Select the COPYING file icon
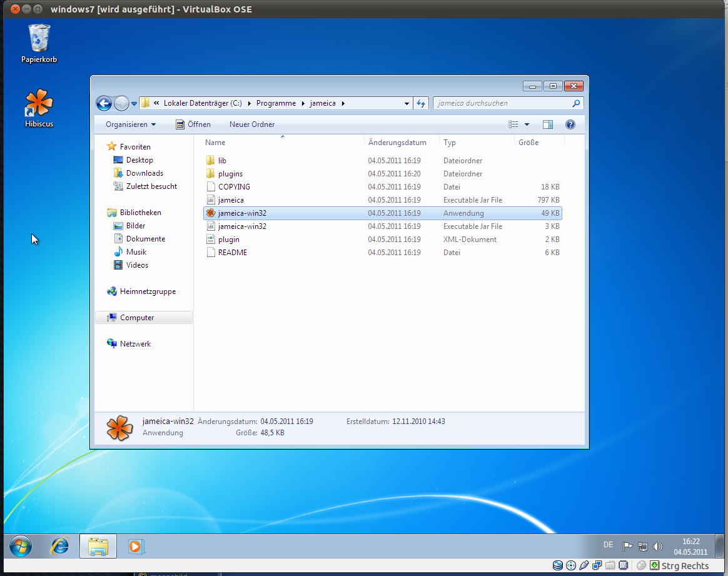The image size is (728, 576). pos(211,186)
